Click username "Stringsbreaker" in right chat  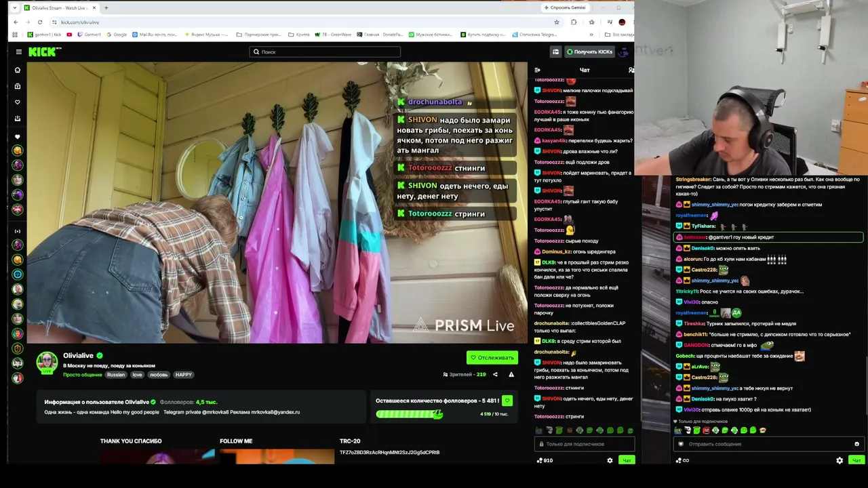click(x=693, y=180)
